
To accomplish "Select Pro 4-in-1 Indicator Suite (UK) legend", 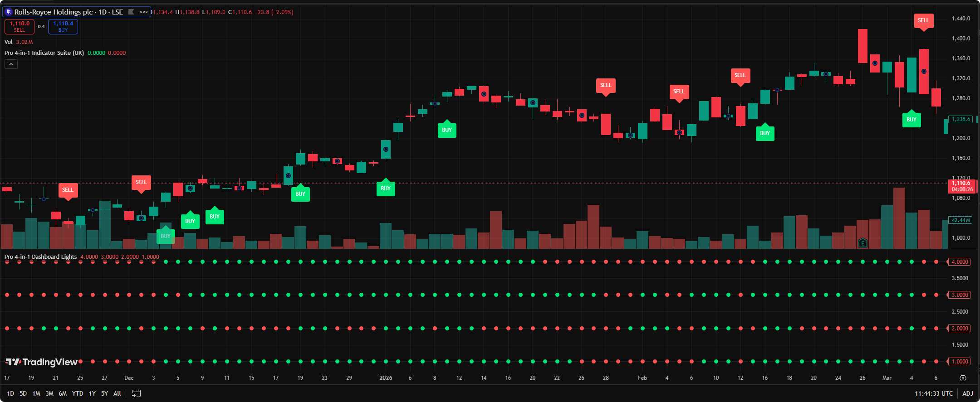I will 44,53.
